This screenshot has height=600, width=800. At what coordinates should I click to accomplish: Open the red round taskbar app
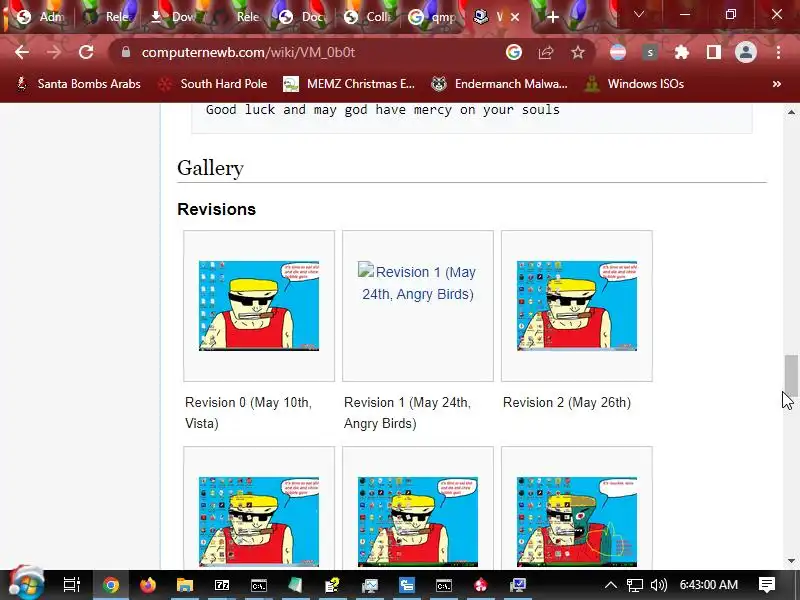pyautogui.click(x=481, y=585)
